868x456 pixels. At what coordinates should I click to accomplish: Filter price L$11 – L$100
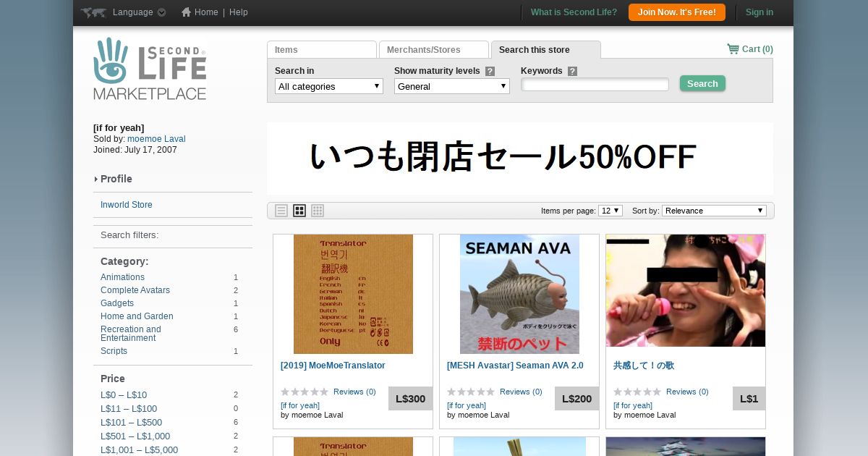[x=129, y=409]
